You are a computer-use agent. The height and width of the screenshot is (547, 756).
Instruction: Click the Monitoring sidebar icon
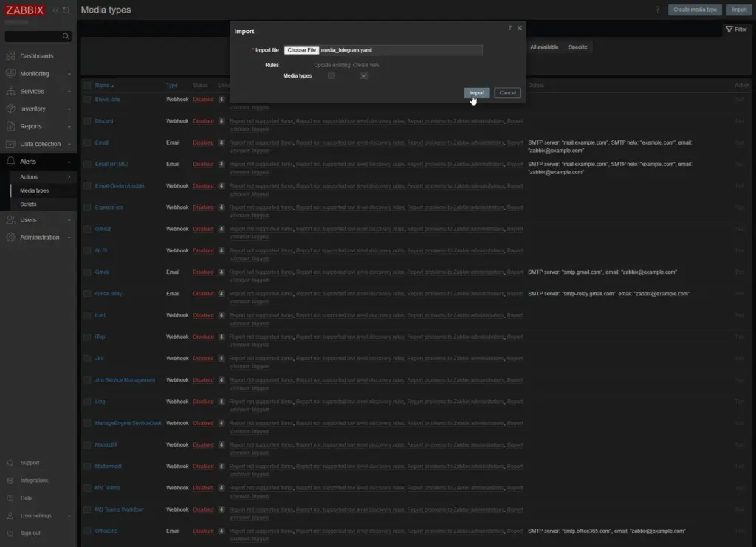point(10,73)
